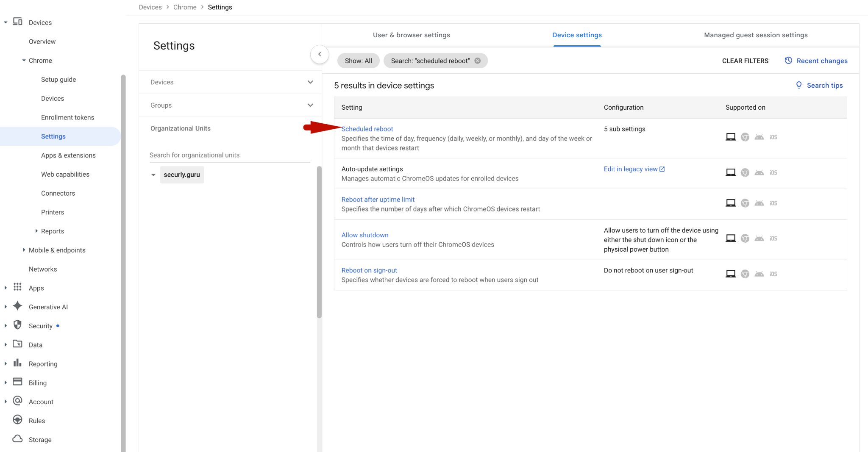The height and width of the screenshot is (452, 868).
Task: Expand the Devices dropdown in Settings panel
Action: [310, 82]
